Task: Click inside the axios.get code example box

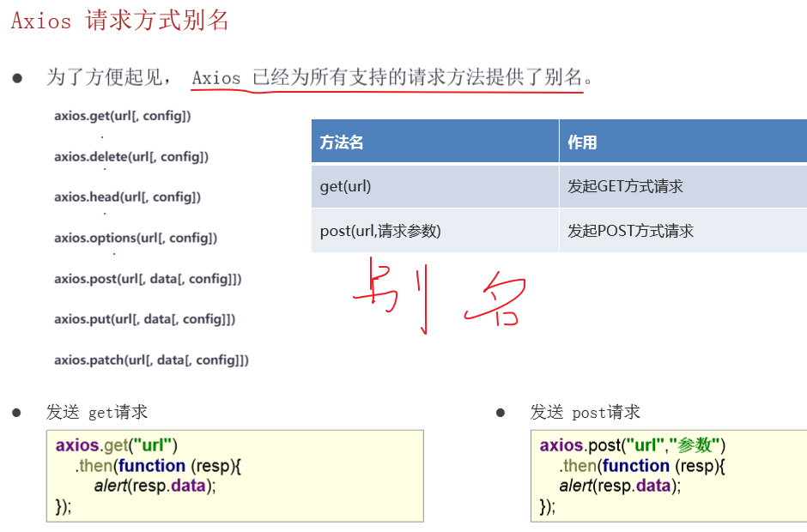Action: point(234,475)
